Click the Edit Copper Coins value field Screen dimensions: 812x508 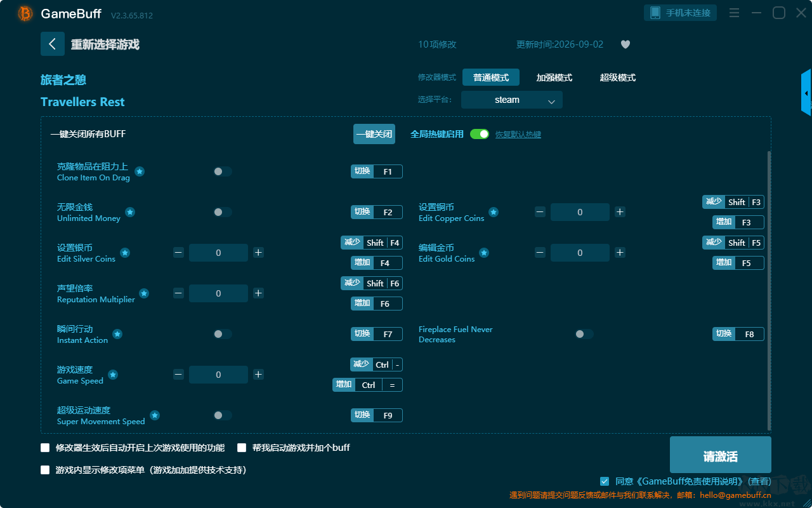click(580, 212)
